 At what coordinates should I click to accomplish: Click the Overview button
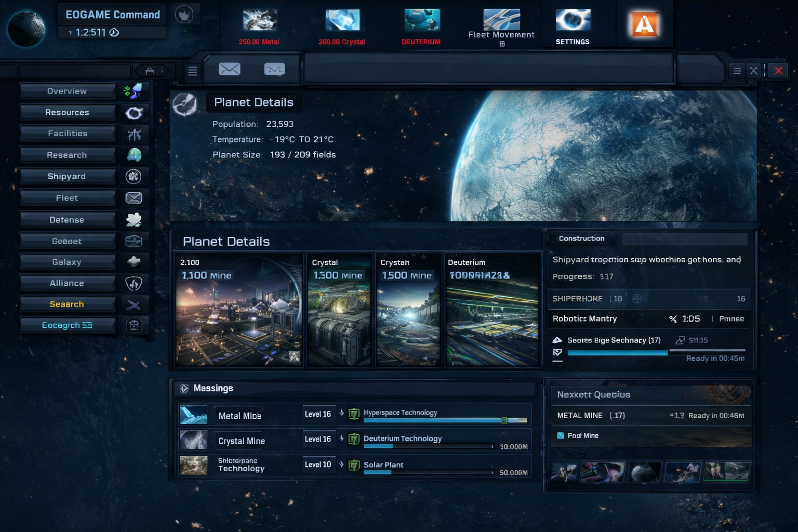point(67,91)
